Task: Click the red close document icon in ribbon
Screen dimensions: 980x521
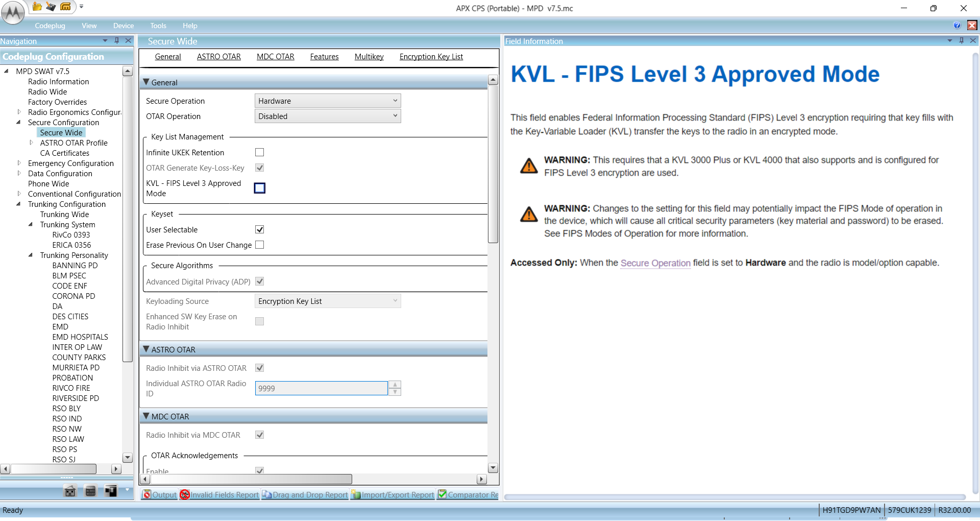Action: 972,26
